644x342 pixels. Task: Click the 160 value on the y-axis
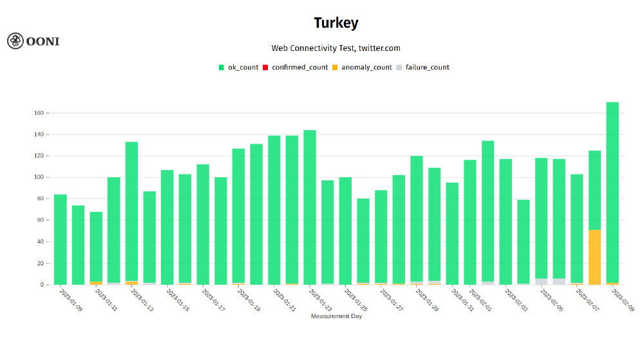[39, 113]
